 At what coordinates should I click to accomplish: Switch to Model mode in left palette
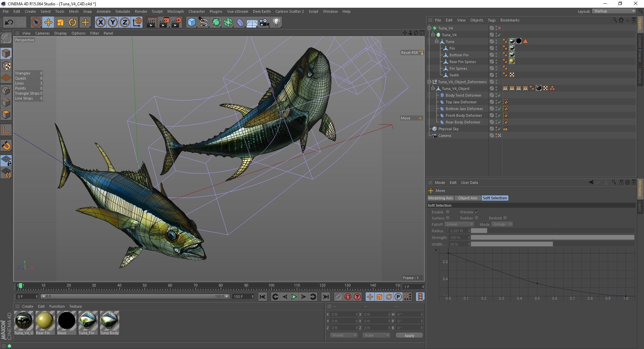tap(6, 53)
